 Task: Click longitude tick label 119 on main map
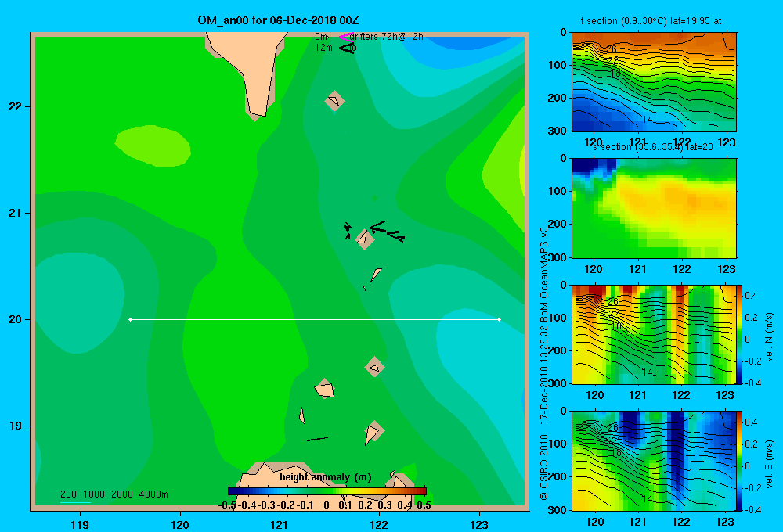tap(80, 525)
